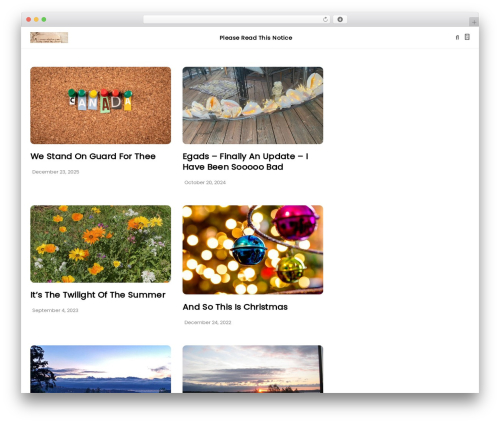Open the Please Read This Notice menu item
This screenshot has height=423, width=500.
(x=256, y=38)
